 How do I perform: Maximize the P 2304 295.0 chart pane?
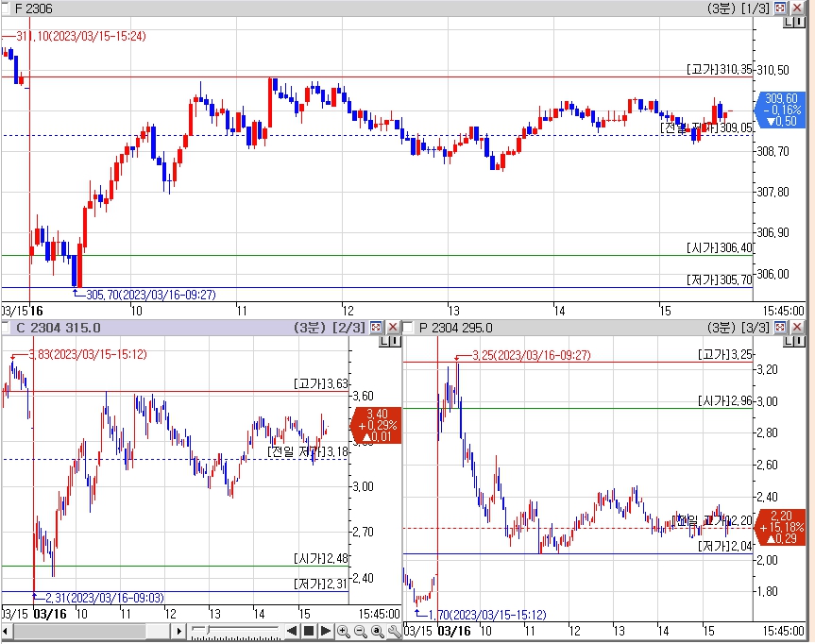pyautogui.click(x=780, y=327)
